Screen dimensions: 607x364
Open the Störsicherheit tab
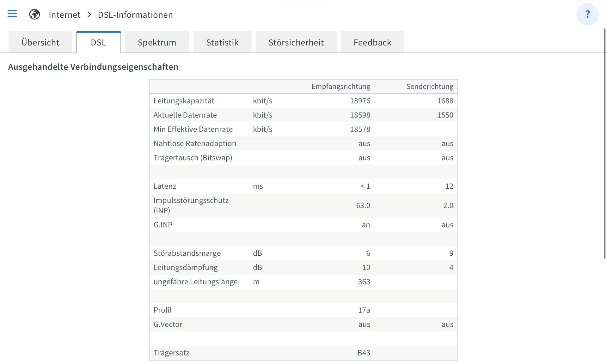[x=296, y=42]
